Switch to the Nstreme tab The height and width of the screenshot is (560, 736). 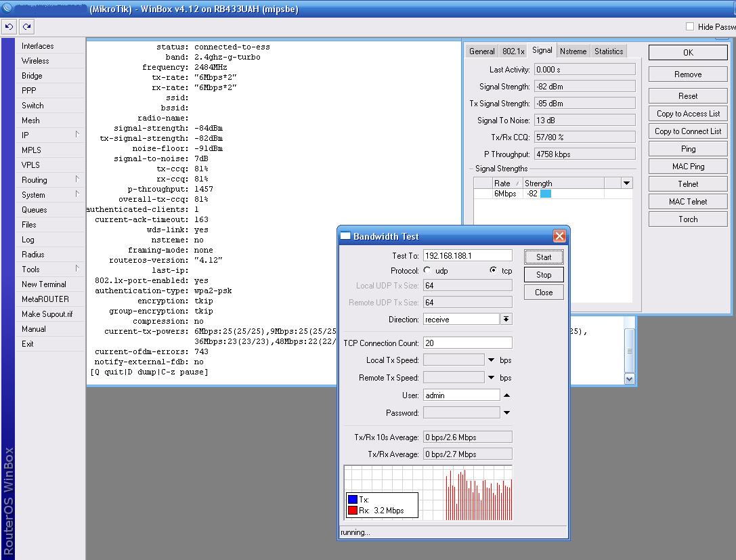573,51
